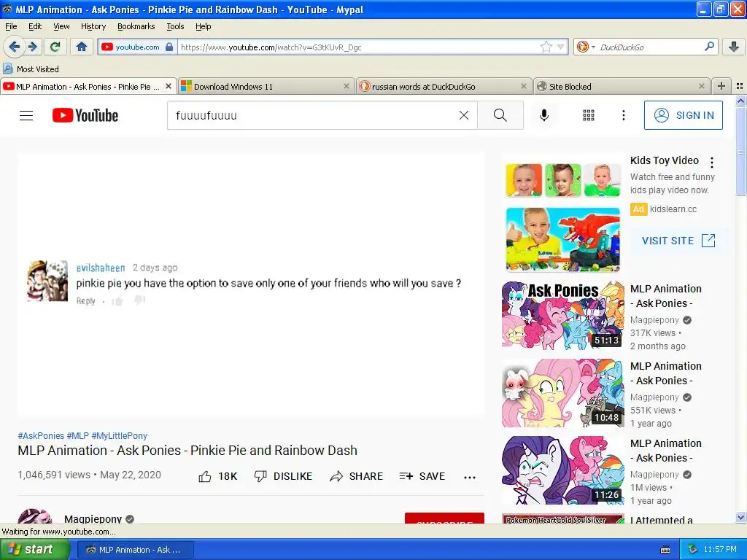Reload the page with the refresh icon
The height and width of the screenshot is (560, 747).
click(x=55, y=47)
